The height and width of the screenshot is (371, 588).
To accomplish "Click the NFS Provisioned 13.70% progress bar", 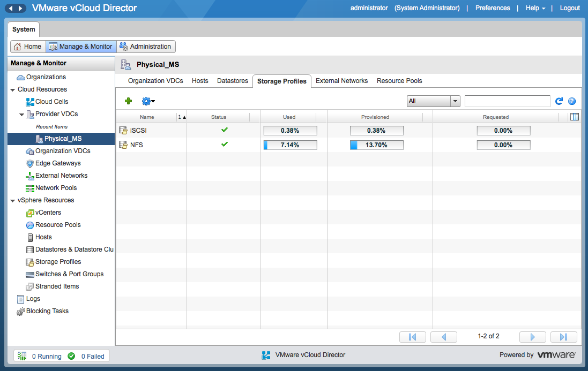I will click(376, 145).
